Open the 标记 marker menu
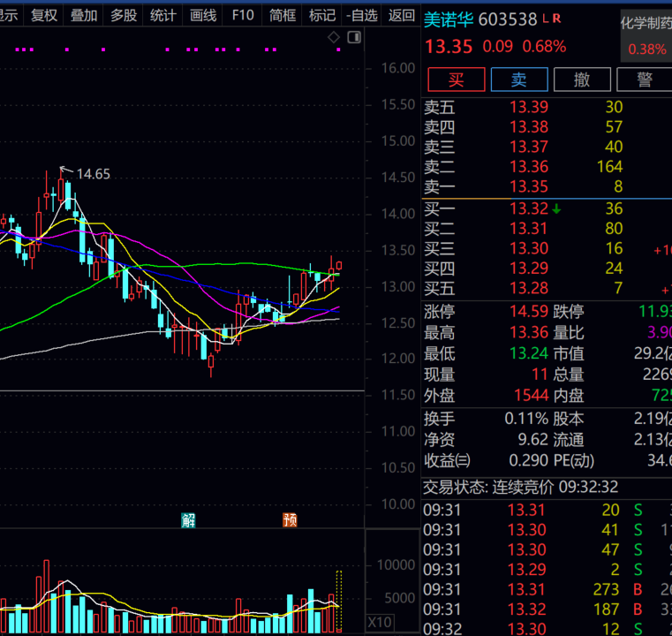The width and height of the screenshot is (672, 636). pyautogui.click(x=322, y=16)
